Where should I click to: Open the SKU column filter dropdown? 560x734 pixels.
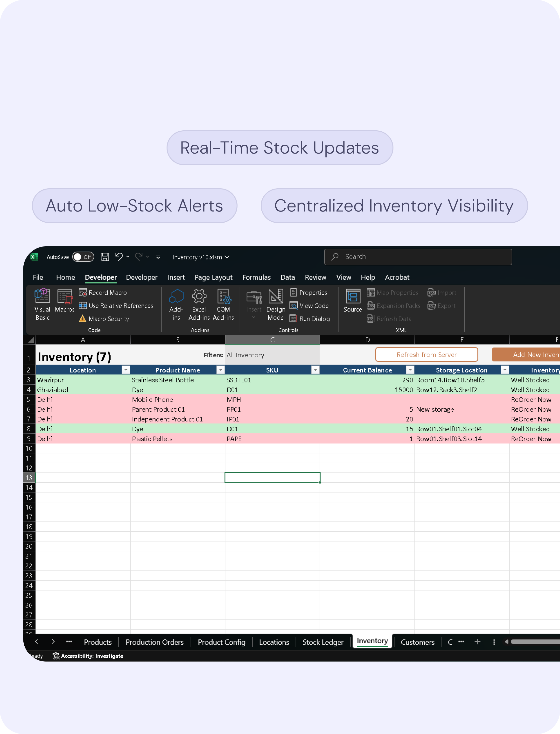coord(315,370)
